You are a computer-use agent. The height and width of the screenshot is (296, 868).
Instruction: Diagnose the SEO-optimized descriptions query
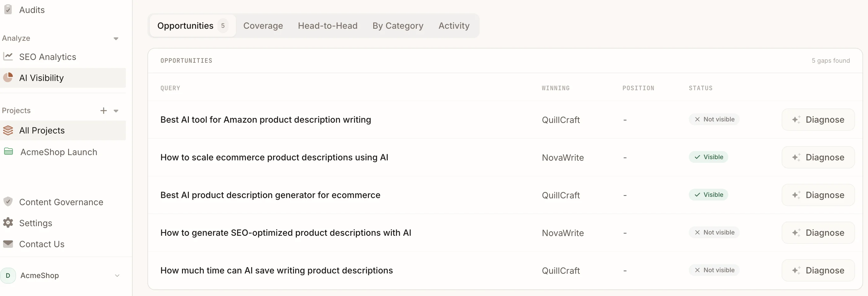pyautogui.click(x=818, y=232)
